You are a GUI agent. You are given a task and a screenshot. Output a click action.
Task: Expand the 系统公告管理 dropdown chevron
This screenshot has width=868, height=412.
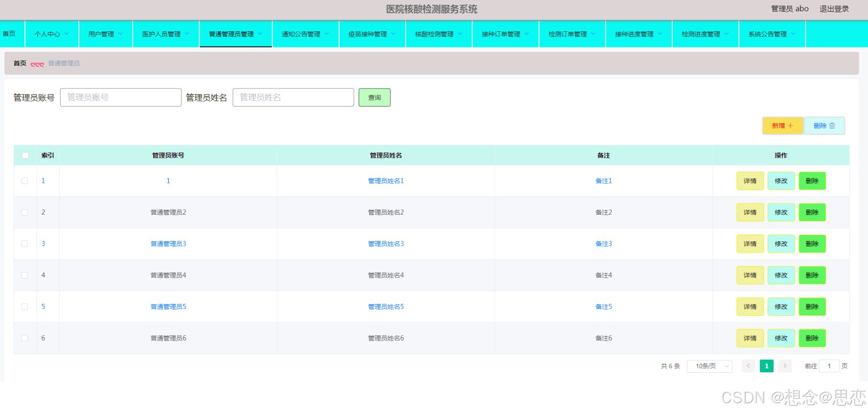(793, 34)
